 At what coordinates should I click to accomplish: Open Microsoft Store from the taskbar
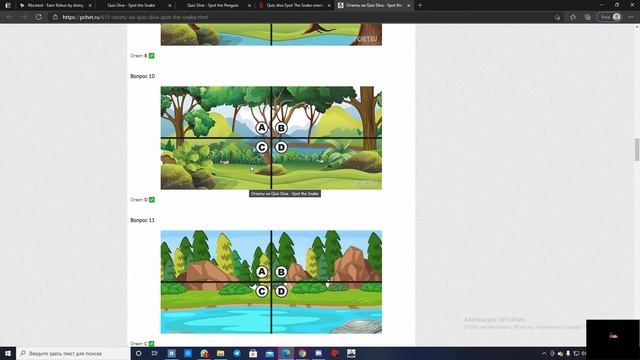tap(253, 353)
